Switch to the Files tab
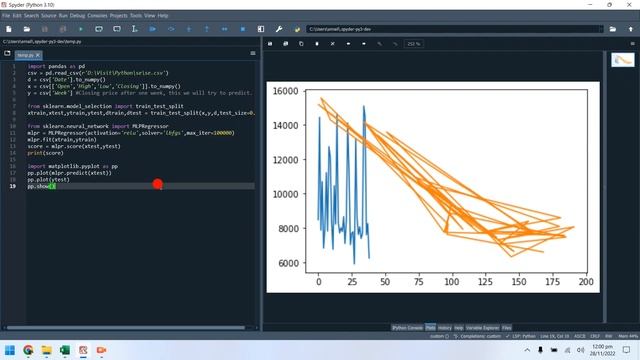Screen dimensions: 640x360 507,328
